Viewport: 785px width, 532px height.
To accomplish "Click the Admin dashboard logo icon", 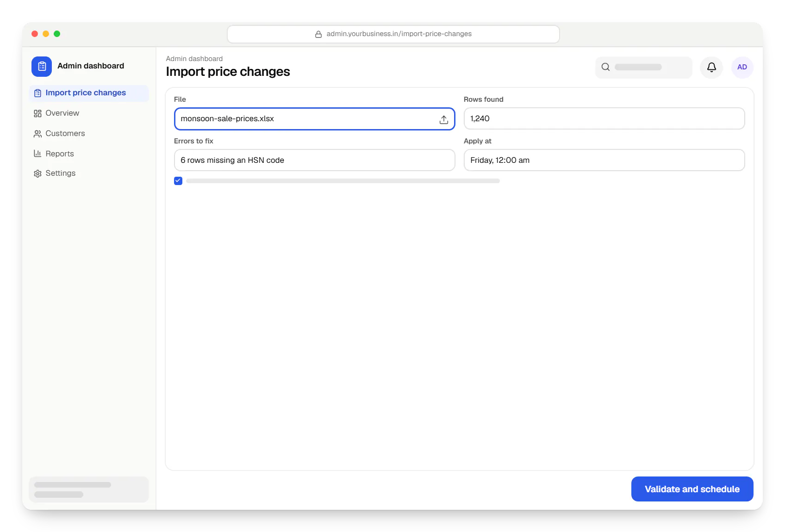I will 42,66.
